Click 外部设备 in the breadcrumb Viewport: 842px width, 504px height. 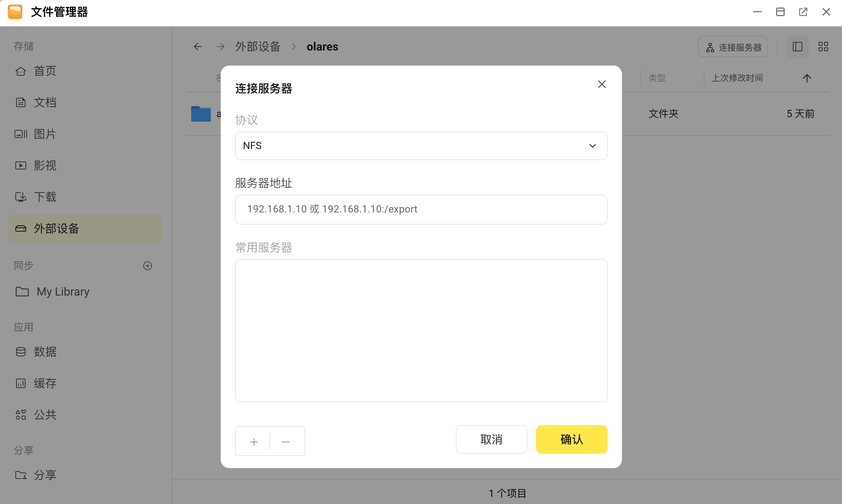coord(258,47)
